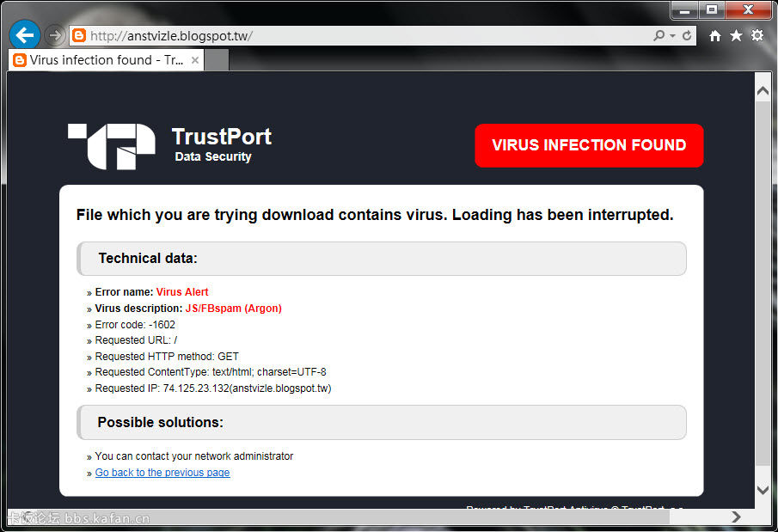
Task: Refresh the page with the reload icon
Action: [687, 35]
